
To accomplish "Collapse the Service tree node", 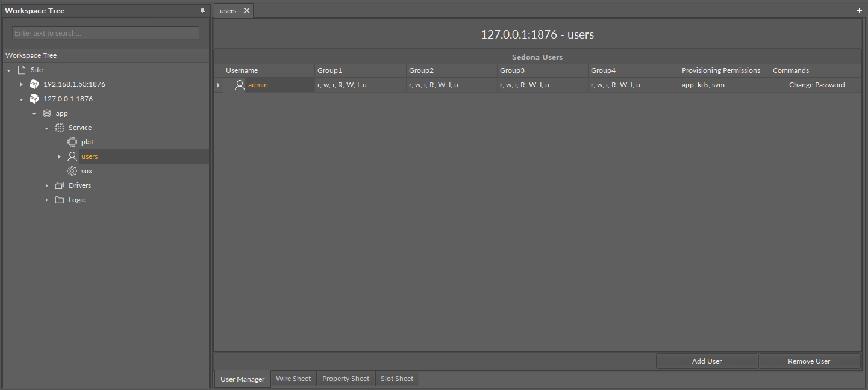I will [47, 128].
